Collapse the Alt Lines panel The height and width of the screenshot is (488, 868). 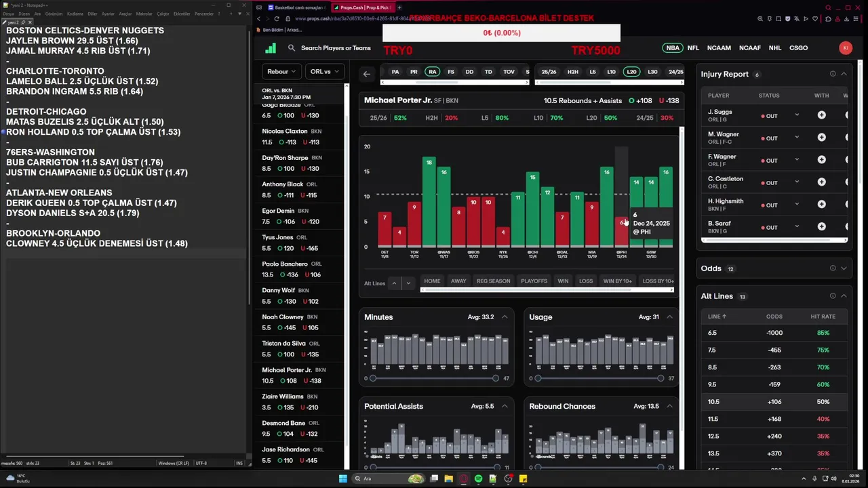[844, 296]
